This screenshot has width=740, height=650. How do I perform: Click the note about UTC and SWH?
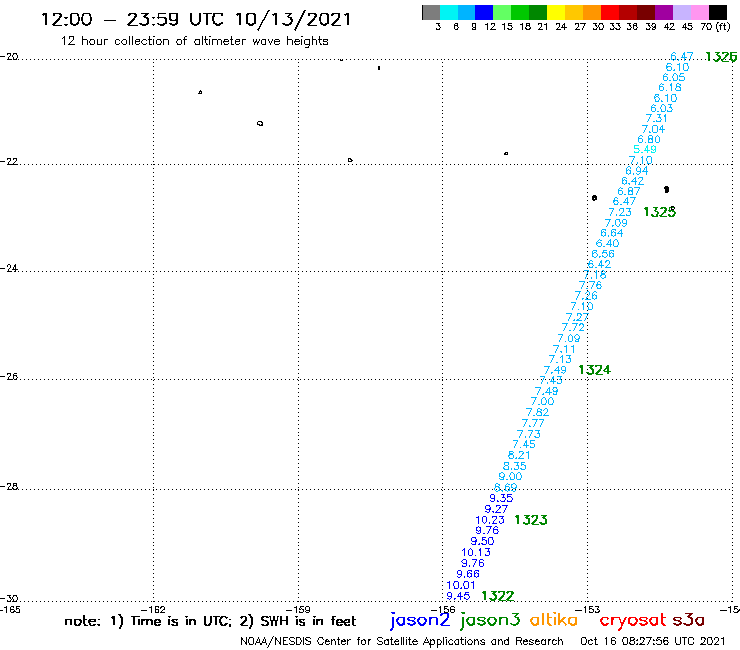coord(210,621)
